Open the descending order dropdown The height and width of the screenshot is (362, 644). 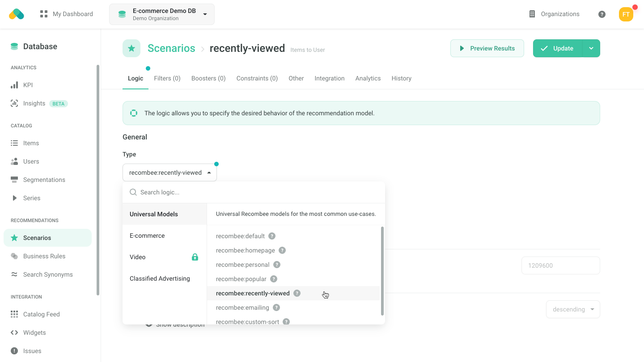(573, 309)
